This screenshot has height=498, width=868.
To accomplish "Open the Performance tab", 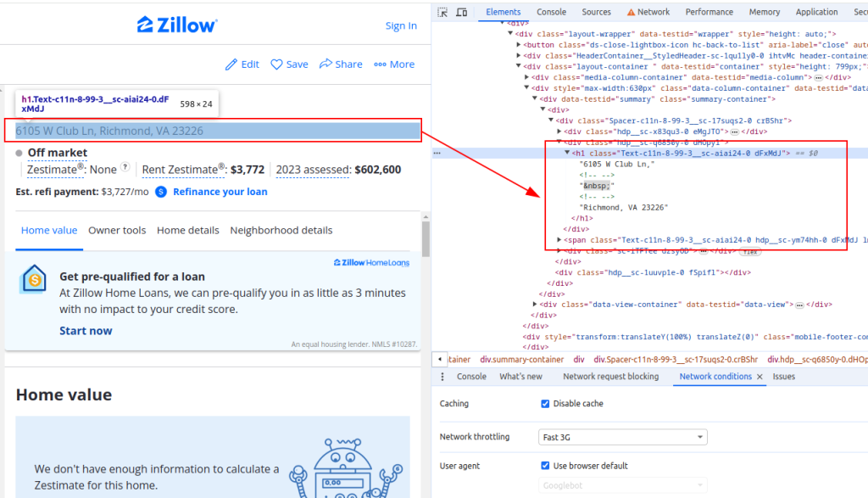I will pos(709,12).
